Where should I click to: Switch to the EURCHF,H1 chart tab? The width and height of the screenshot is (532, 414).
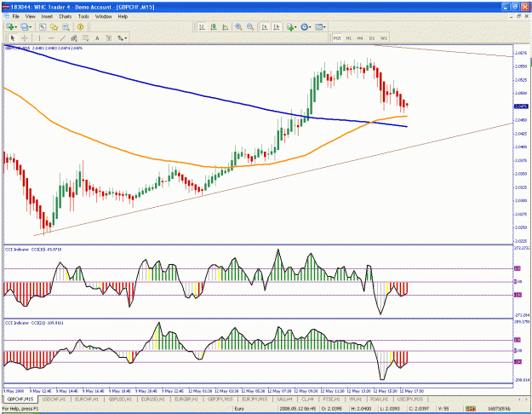(87, 399)
